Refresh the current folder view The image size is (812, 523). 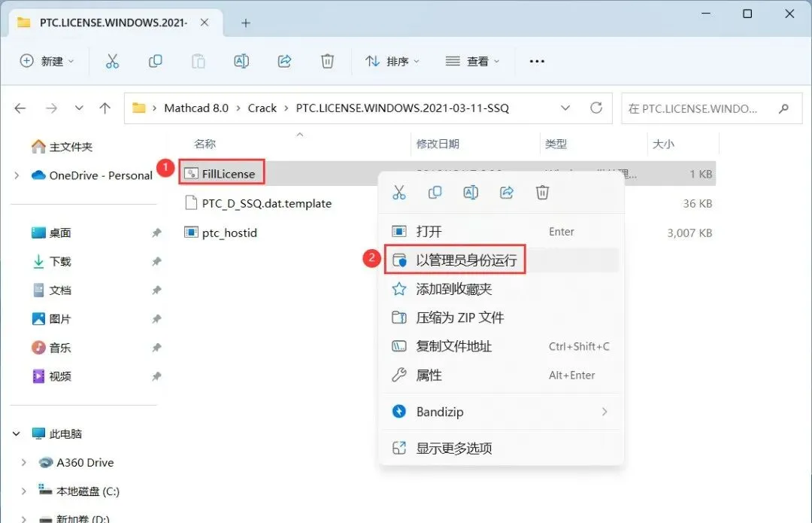[596, 108]
